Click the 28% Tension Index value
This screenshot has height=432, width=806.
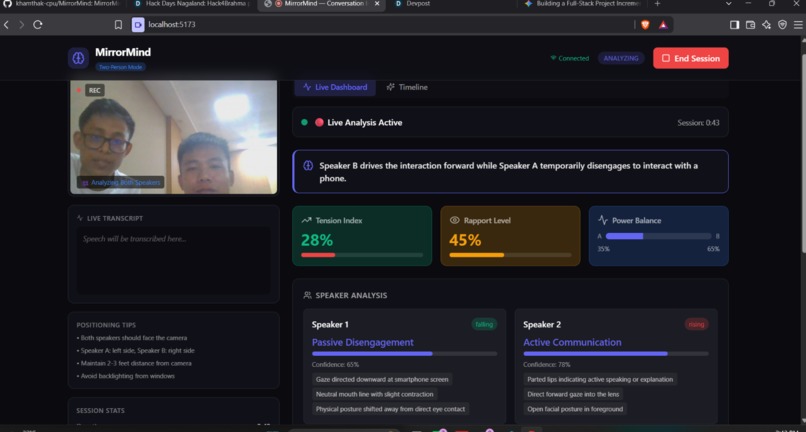(317, 240)
